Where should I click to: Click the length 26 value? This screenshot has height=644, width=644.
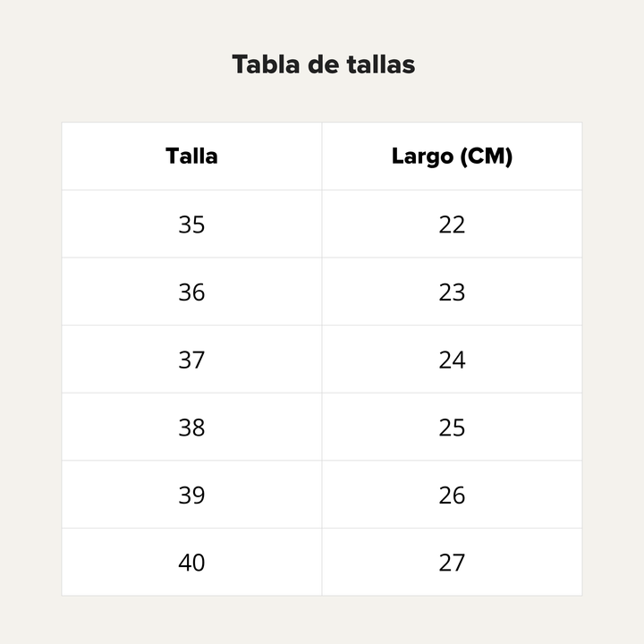453,495
